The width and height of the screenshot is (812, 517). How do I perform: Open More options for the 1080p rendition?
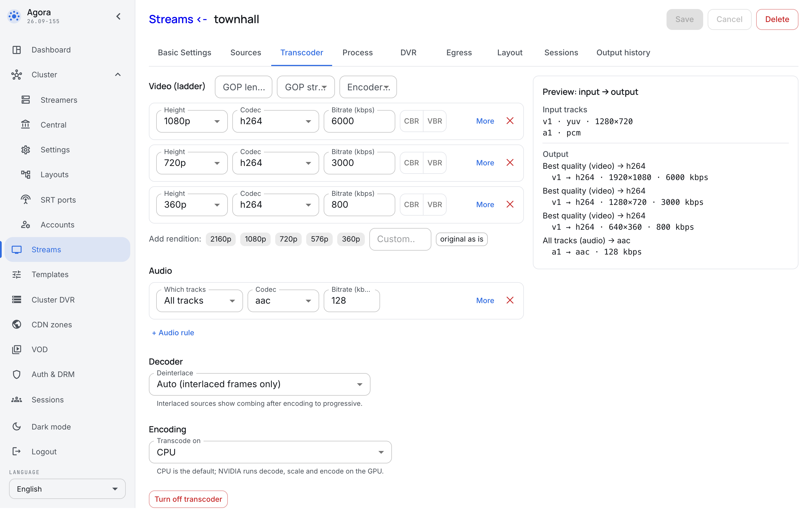coord(485,121)
